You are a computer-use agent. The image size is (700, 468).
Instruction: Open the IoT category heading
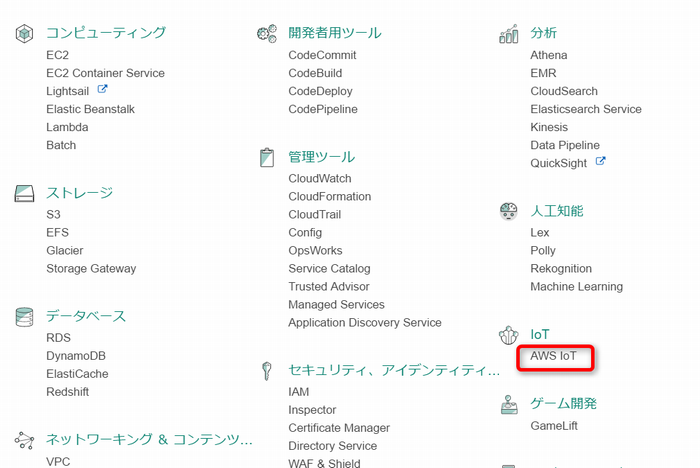[540, 334]
